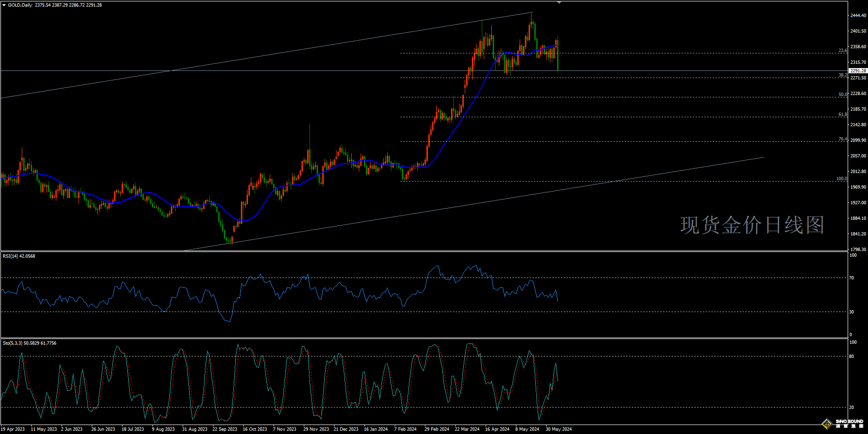The width and height of the screenshot is (868, 434).
Task: Open the dropdown arrow beside GOLD,Daily
Action: pos(4,5)
